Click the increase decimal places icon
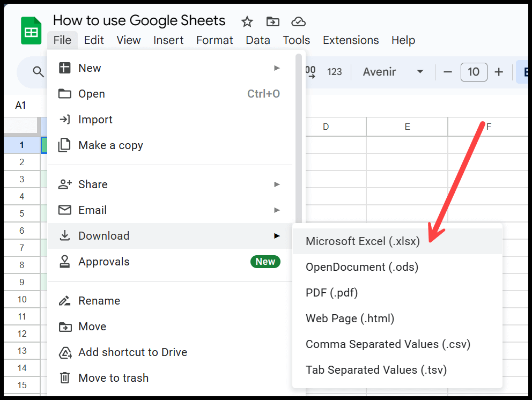 [311, 72]
